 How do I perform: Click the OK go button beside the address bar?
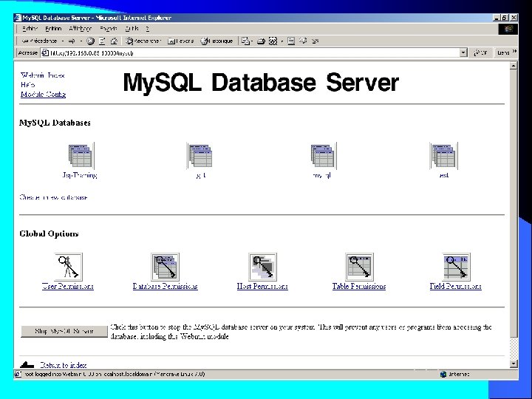(x=480, y=52)
